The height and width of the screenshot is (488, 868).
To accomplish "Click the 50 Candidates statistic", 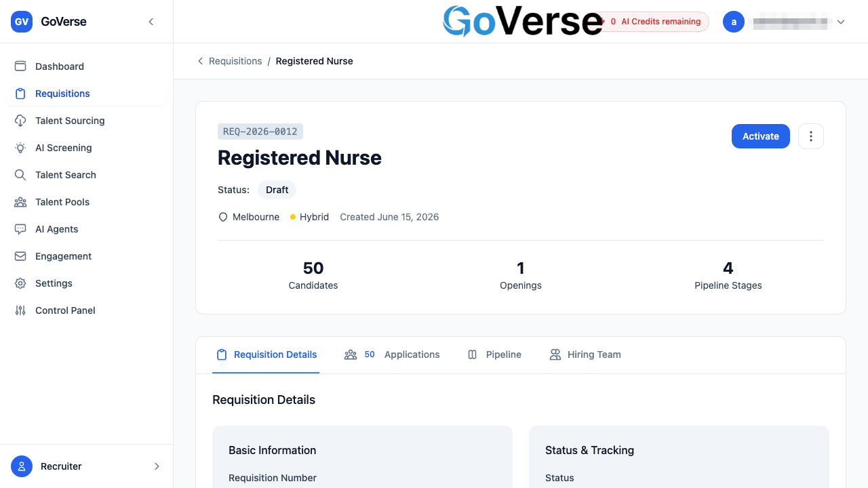I will point(313,275).
